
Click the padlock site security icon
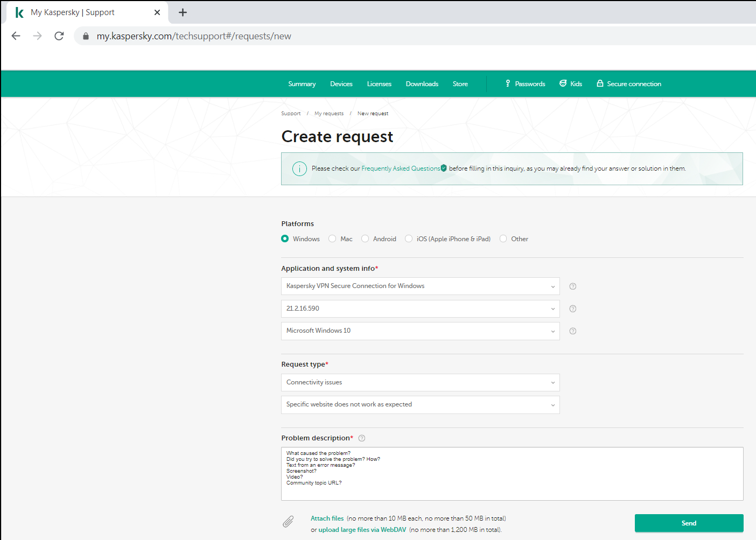[86, 36]
